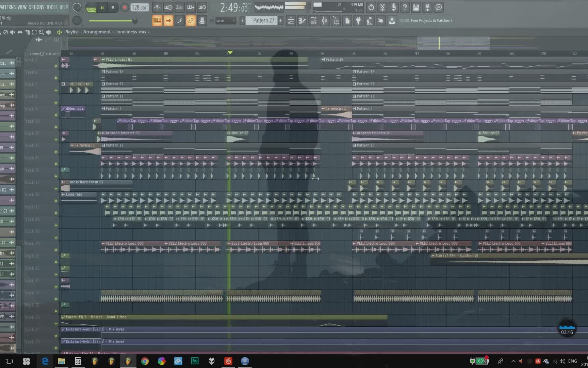Open the HELP menu
This screenshot has width=588, height=368.
64,7
